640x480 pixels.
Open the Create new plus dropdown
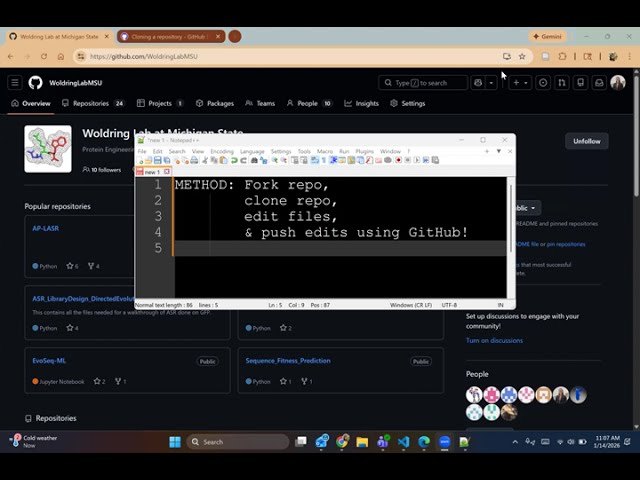(520, 83)
